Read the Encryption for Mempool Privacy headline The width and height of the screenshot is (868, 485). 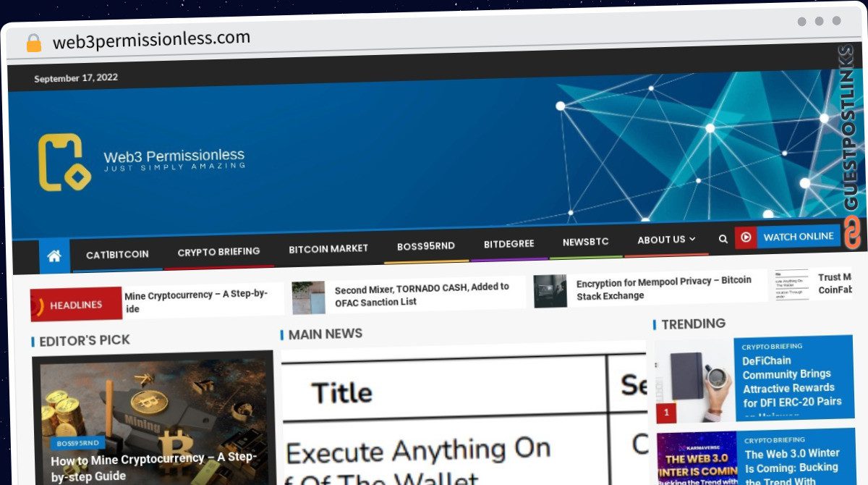coord(664,287)
